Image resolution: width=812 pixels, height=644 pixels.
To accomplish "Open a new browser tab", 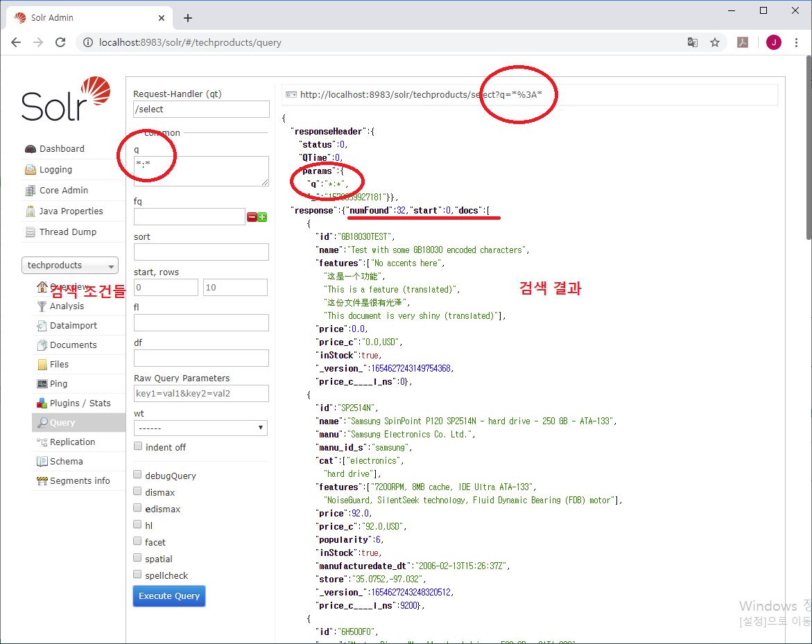I will click(x=188, y=18).
